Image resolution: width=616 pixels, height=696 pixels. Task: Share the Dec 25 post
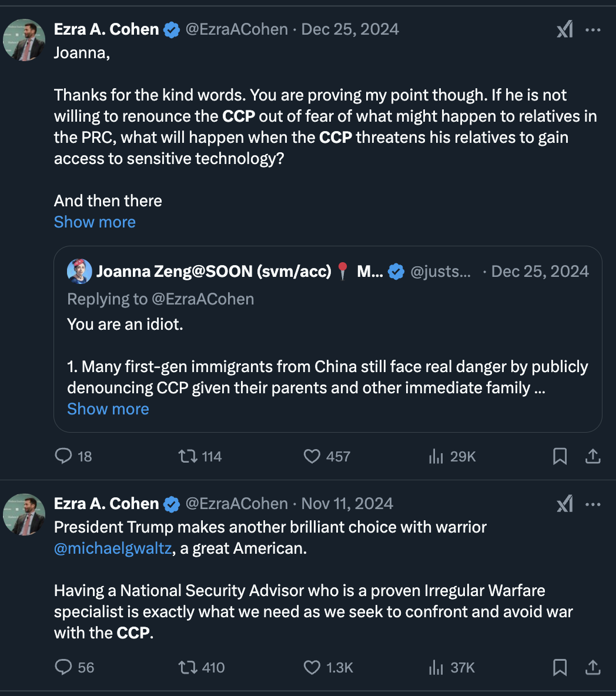593,456
